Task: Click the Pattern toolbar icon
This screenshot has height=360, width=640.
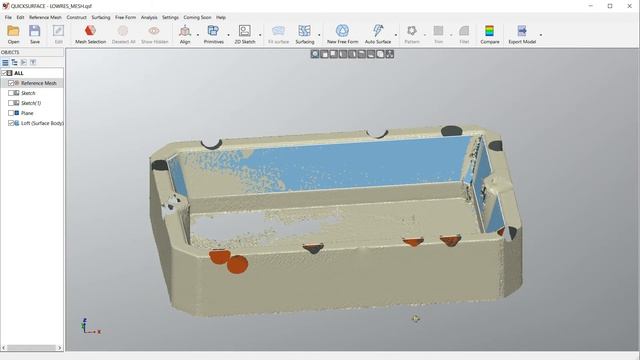Action: pos(412,31)
